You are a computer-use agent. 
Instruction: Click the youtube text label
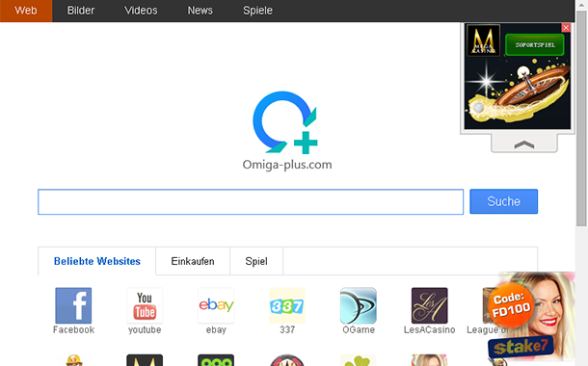pyautogui.click(x=145, y=330)
